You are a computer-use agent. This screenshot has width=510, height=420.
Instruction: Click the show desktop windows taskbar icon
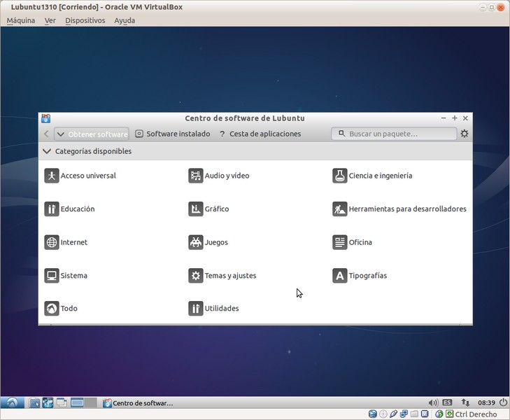click(x=62, y=403)
